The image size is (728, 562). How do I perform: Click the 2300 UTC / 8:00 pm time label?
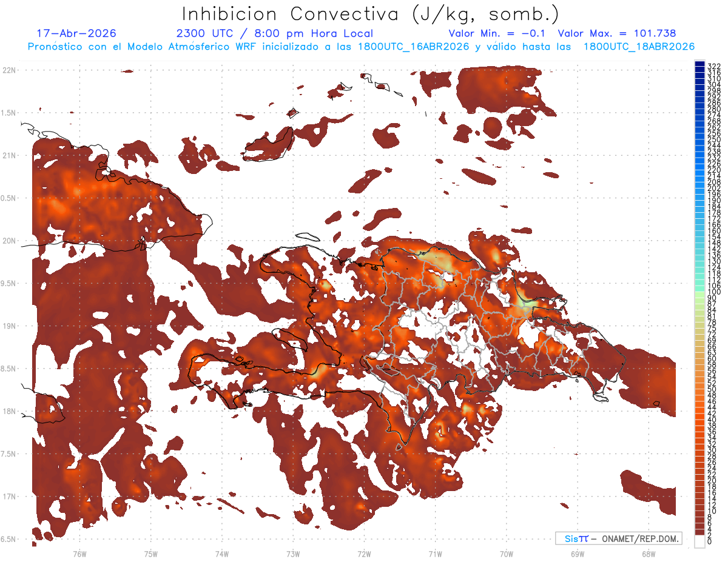tap(275, 33)
